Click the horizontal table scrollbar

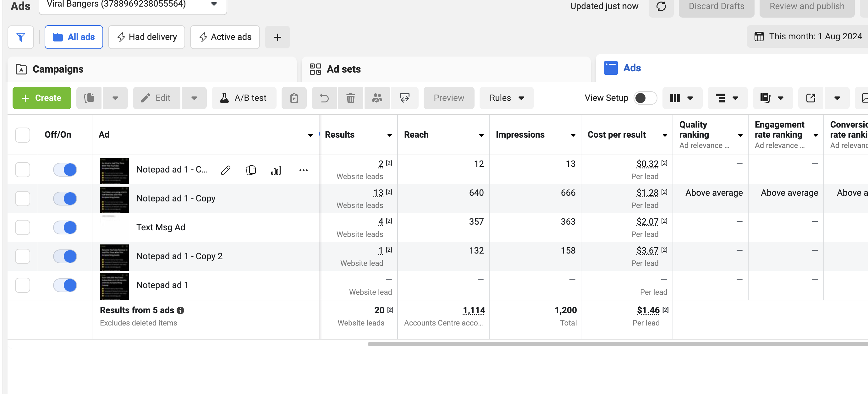point(607,344)
